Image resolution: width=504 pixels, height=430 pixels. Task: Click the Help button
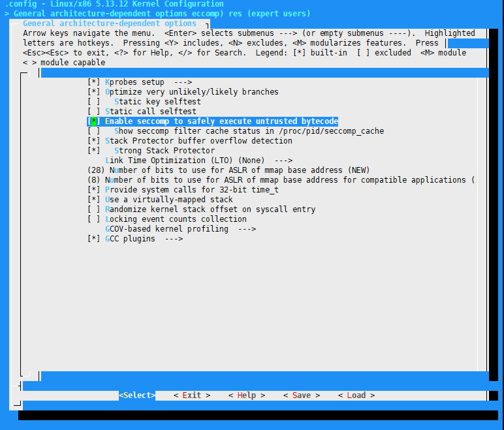247,395
